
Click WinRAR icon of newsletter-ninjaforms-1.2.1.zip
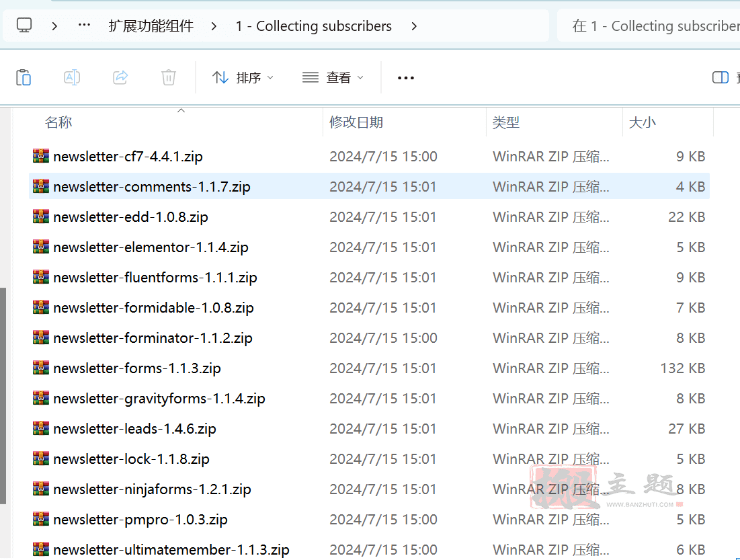tap(41, 488)
